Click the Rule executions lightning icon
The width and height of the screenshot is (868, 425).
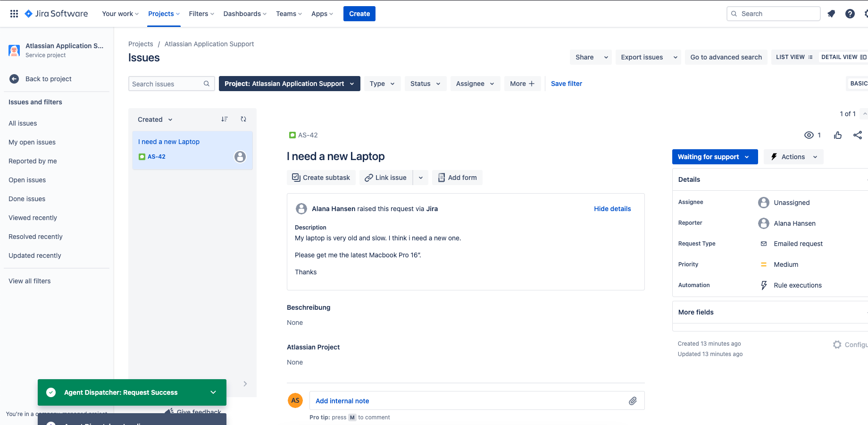(764, 285)
